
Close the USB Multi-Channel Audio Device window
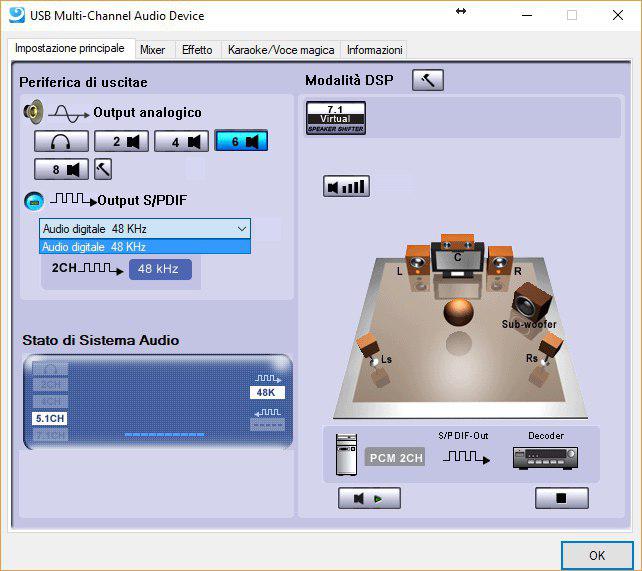[618, 15]
